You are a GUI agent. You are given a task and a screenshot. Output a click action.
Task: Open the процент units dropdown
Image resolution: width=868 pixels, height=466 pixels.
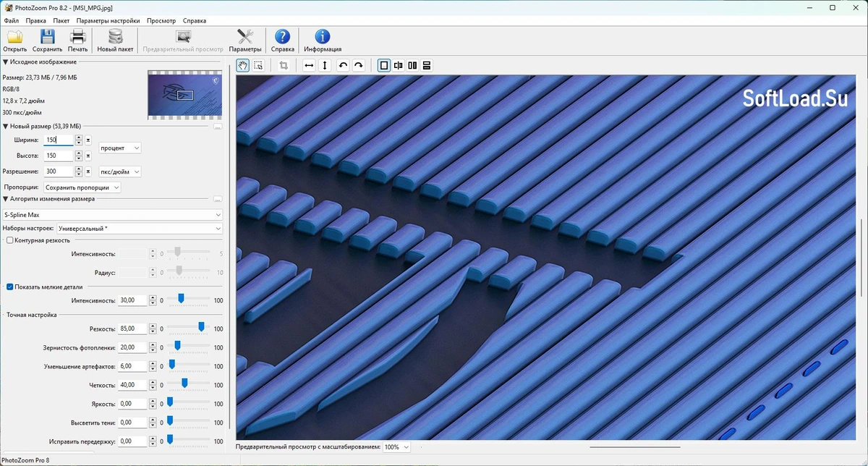[x=120, y=148]
